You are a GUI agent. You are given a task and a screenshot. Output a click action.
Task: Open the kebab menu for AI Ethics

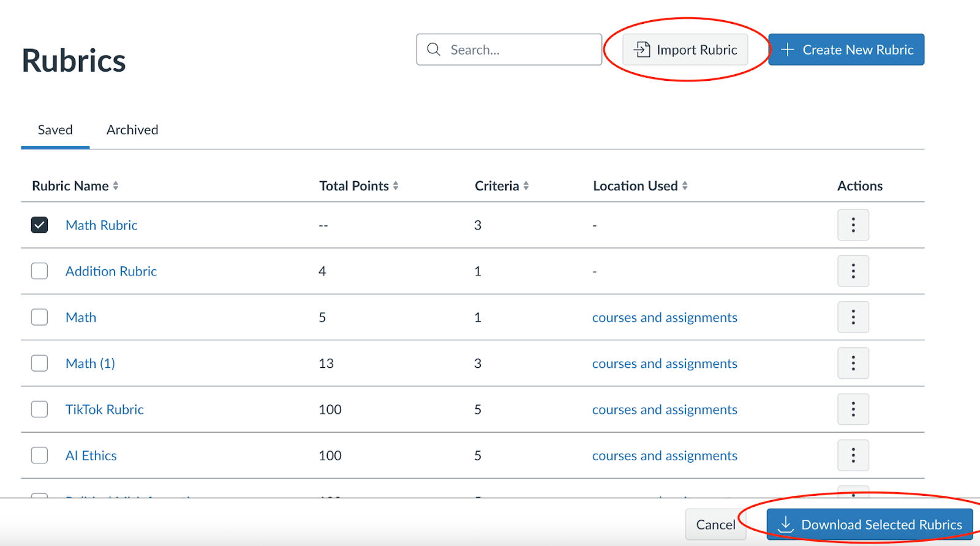pos(853,455)
